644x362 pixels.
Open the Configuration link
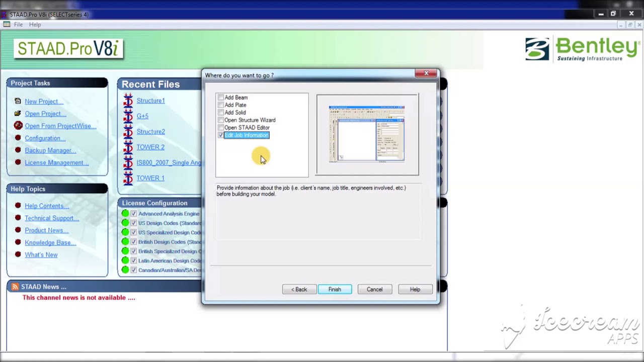coord(45,138)
